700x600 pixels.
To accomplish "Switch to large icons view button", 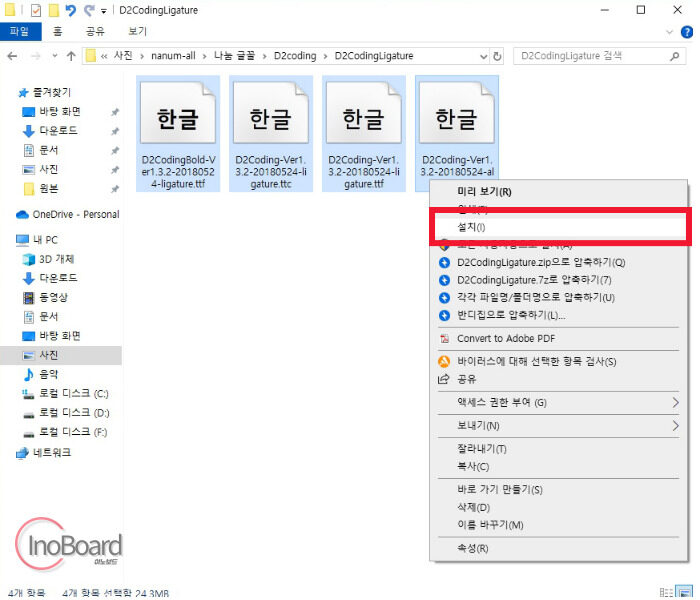I will 684,592.
